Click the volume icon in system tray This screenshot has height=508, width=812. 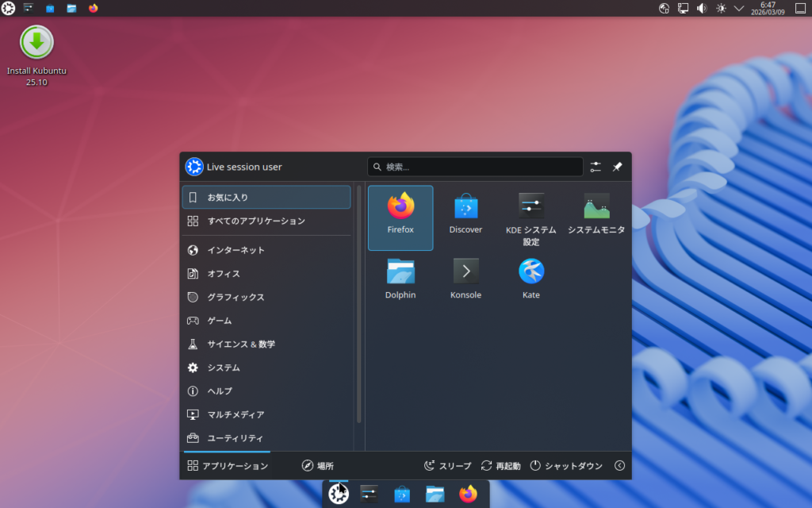(702, 8)
